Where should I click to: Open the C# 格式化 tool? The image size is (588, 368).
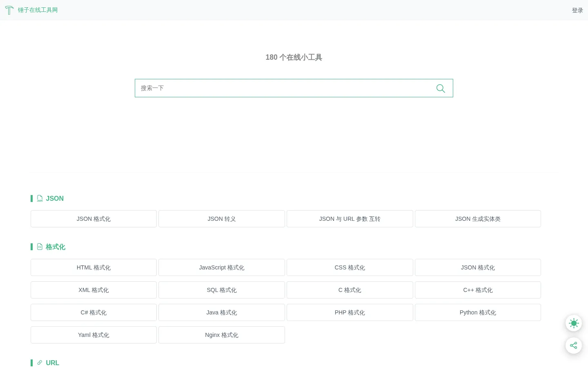[94, 312]
